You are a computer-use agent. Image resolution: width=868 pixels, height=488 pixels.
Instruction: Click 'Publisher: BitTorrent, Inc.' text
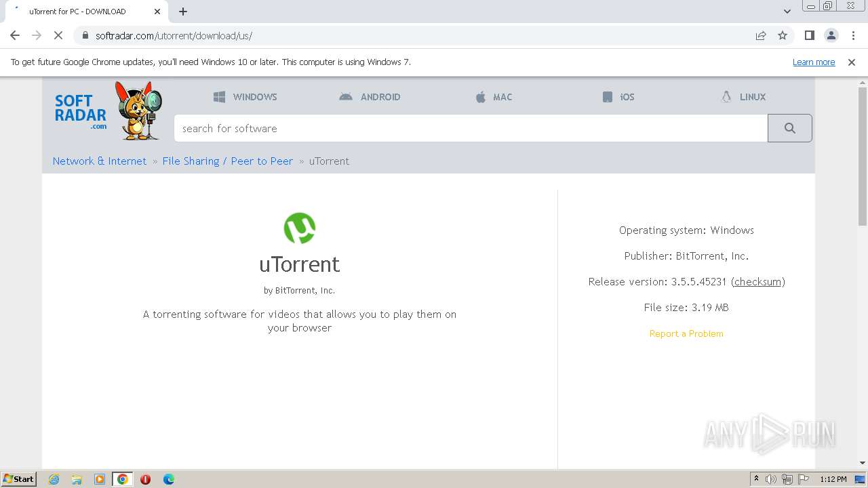point(686,256)
